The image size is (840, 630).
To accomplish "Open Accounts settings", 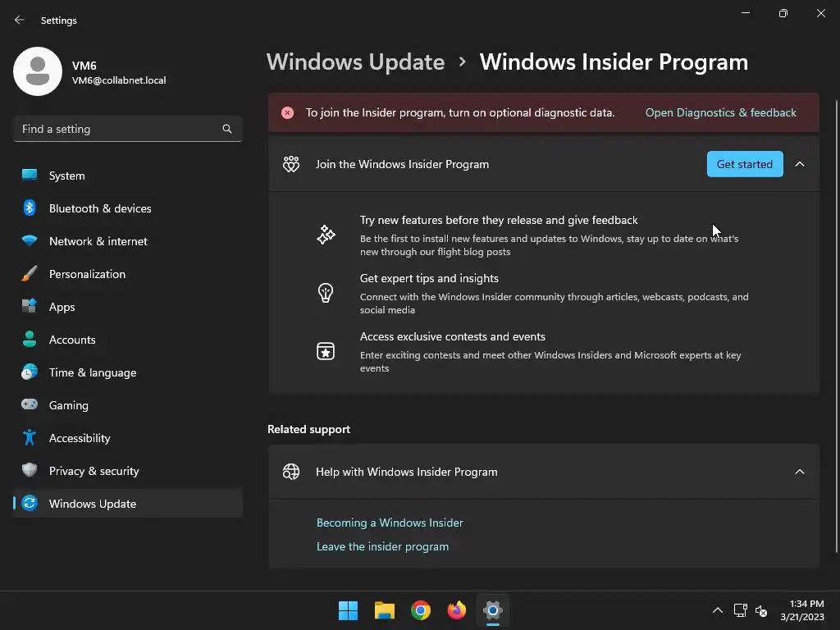I will [x=128, y=339].
